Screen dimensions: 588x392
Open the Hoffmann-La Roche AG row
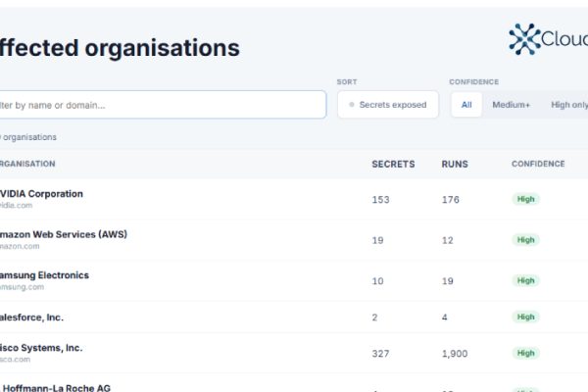click(x=294, y=383)
